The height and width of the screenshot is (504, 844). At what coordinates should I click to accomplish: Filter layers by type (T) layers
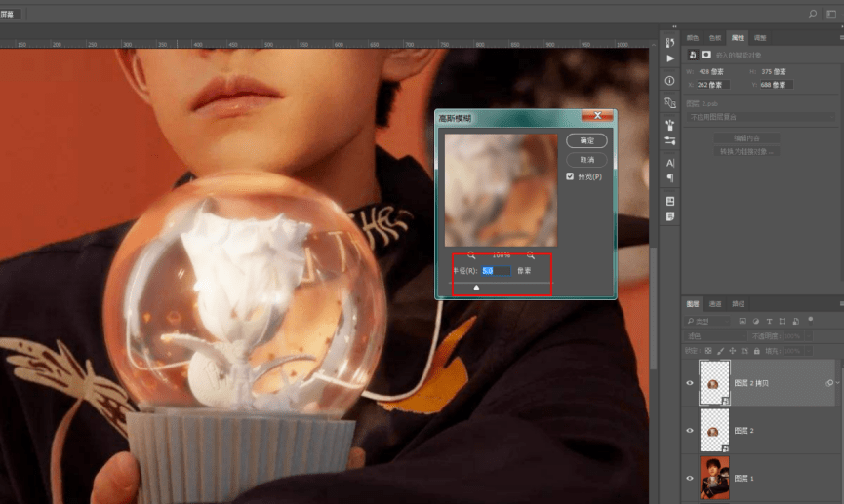coord(769,321)
